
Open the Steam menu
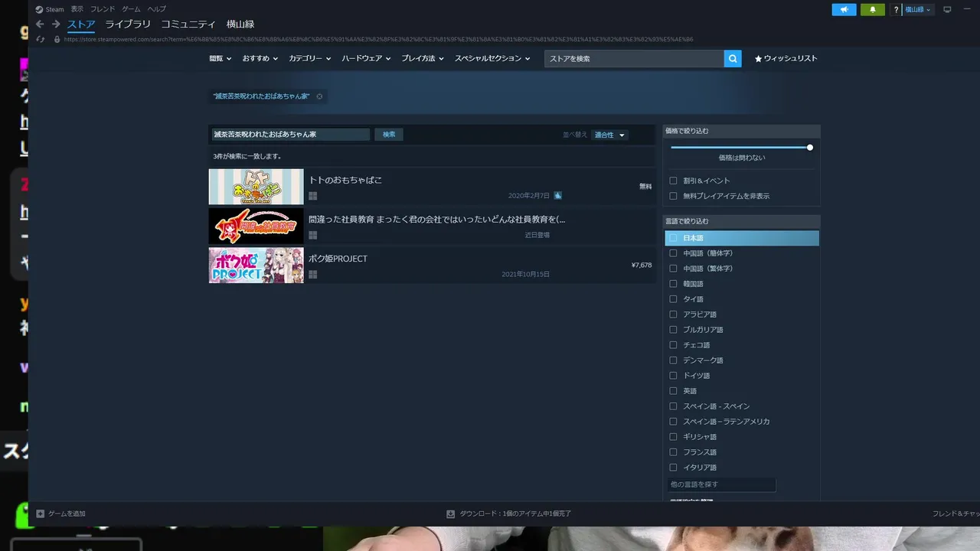point(54,9)
